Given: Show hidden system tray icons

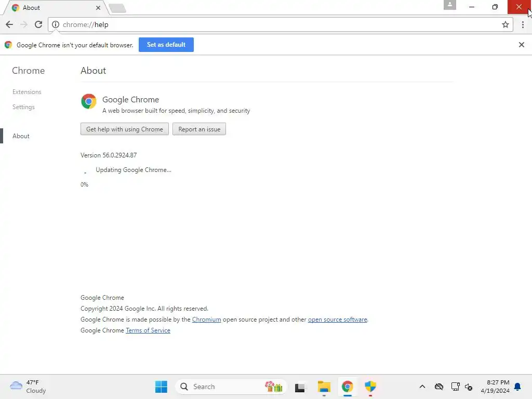Looking at the screenshot, I should pos(422,387).
